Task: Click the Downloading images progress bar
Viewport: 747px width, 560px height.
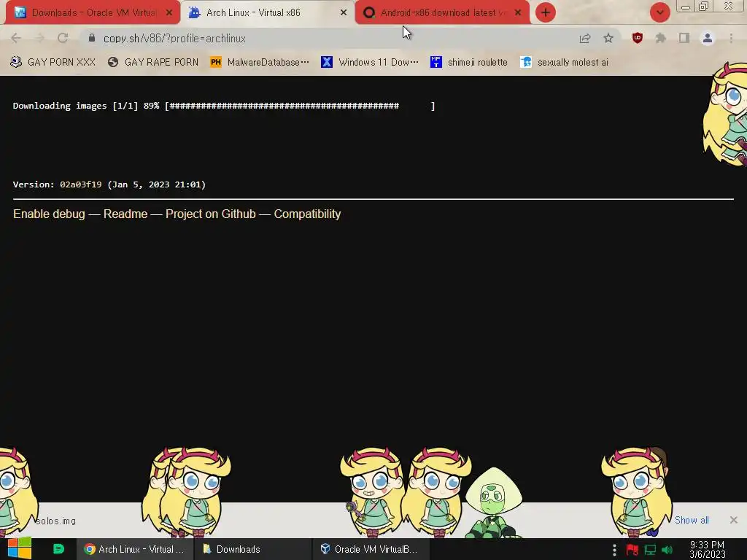Action: click(300, 106)
